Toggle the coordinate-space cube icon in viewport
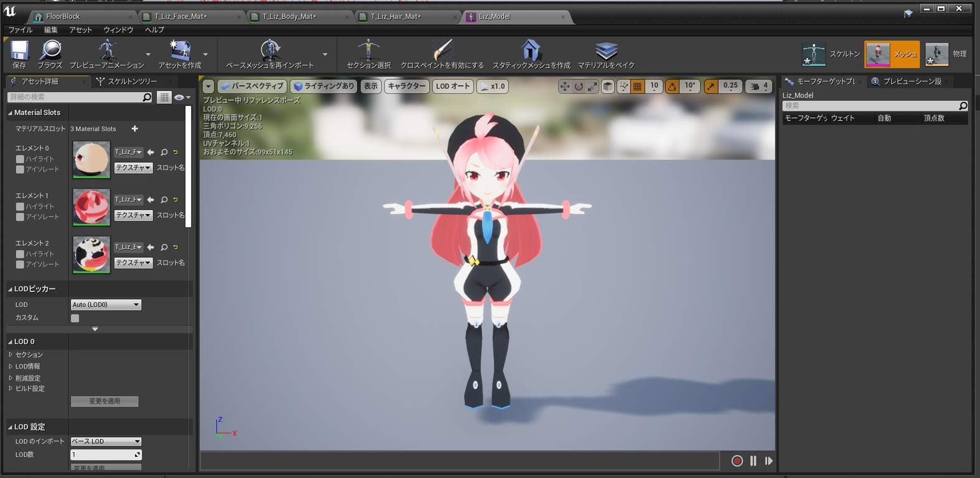This screenshot has width=980, height=478. pyautogui.click(x=608, y=87)
